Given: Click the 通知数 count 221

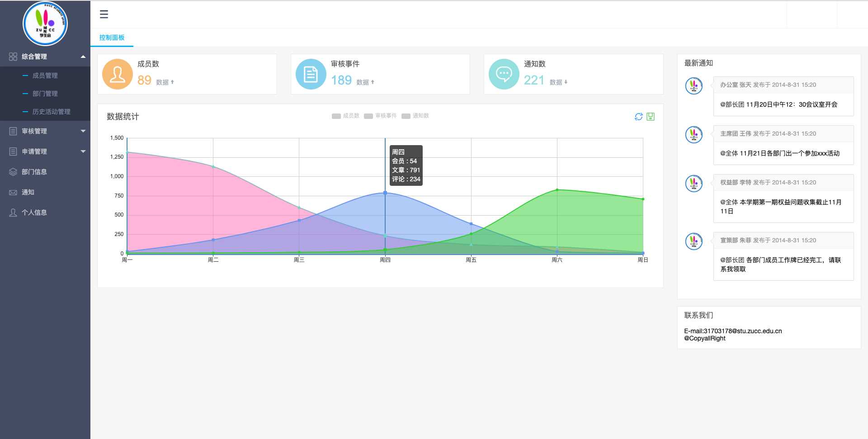Looking at the screenshot, I should [534, 80].
